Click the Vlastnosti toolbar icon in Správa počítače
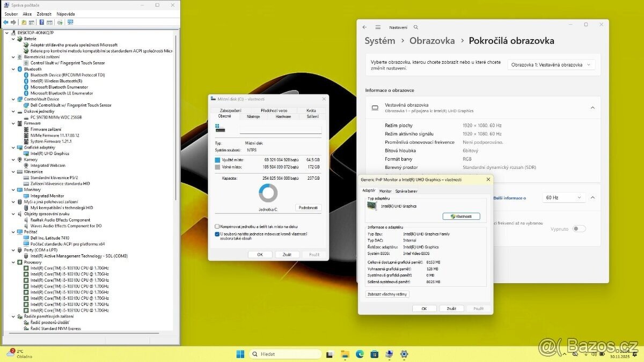The height and width of the screenshot is (362, 644). 50,22
